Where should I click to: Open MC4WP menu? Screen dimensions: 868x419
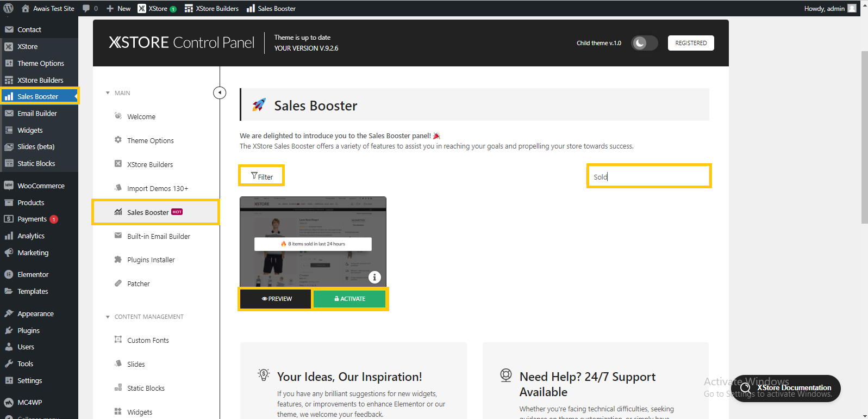(39, 402)
